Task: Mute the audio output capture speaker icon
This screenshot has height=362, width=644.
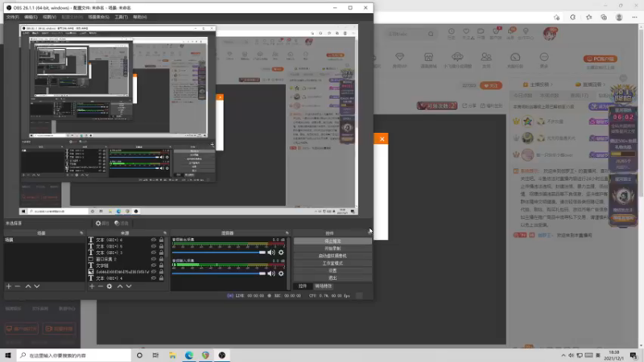Action: click(x=271, y=253)
